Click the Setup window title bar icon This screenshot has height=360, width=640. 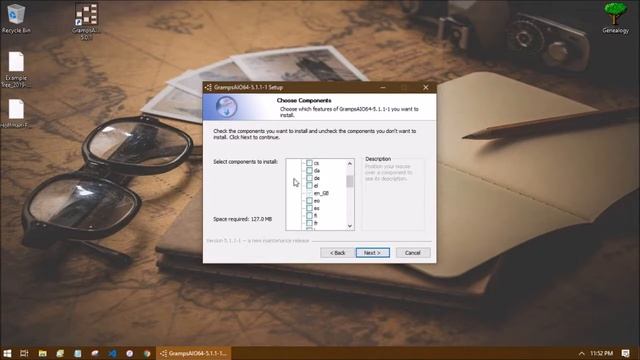coord(208,87)
